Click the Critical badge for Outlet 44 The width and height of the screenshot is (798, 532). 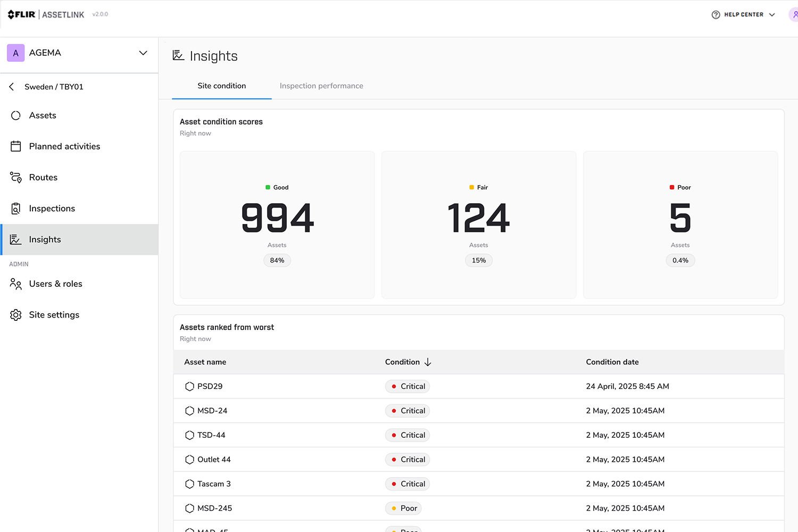click(408, 460)
